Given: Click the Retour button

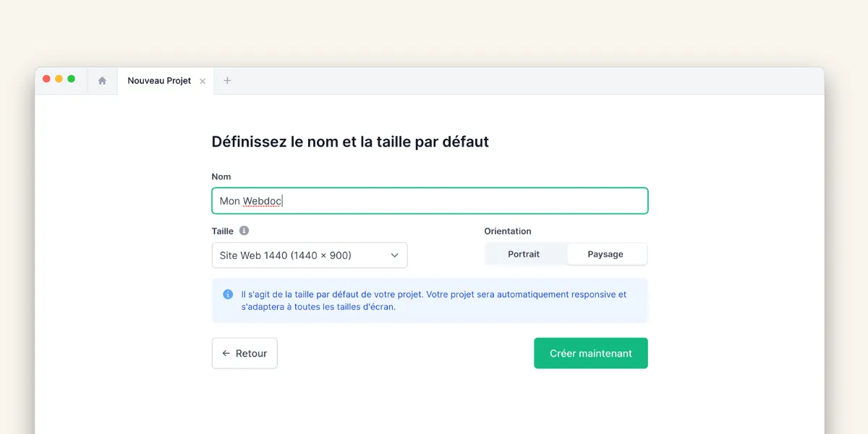Looking at the screenshot, I should click(244, 353).
